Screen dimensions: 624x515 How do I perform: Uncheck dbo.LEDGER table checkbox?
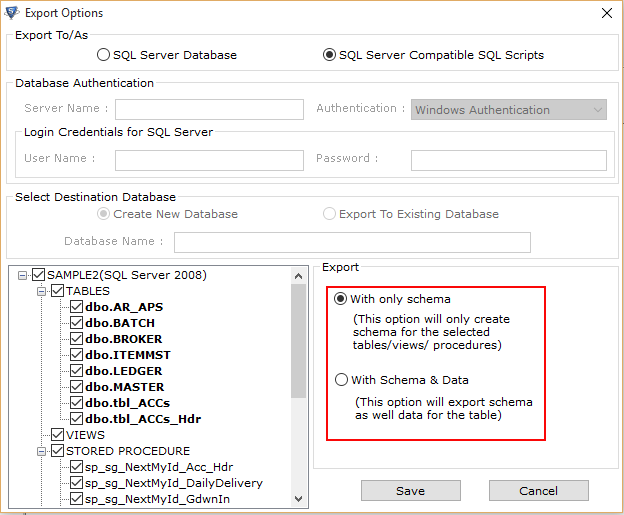76,371
